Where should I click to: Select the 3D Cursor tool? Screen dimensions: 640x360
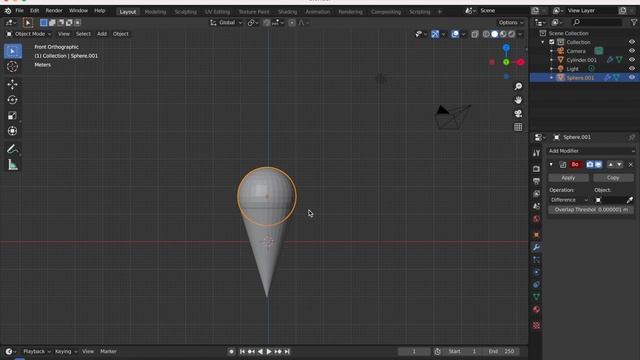(12, 66)
